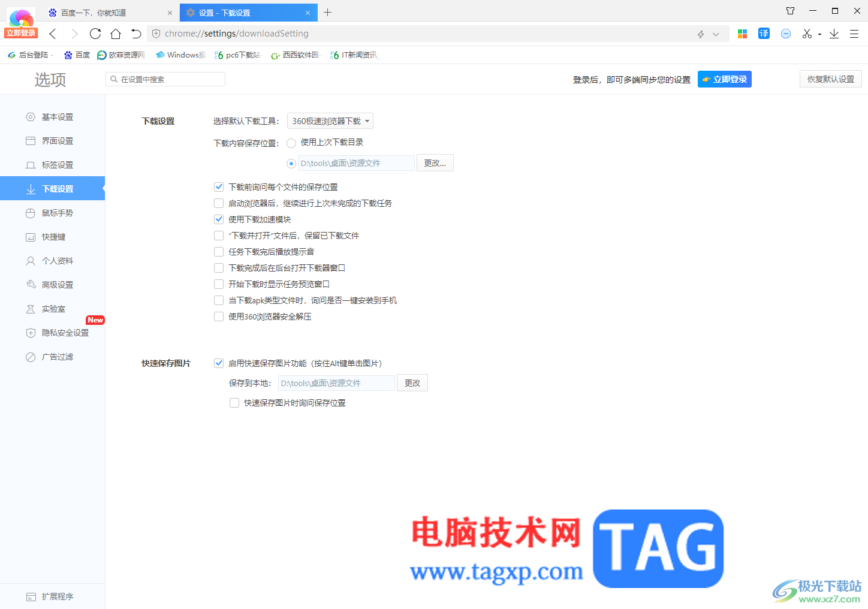Toggle the apk 一键安装到手机 checkbox
868x609 pixels.
coord(219,300)
